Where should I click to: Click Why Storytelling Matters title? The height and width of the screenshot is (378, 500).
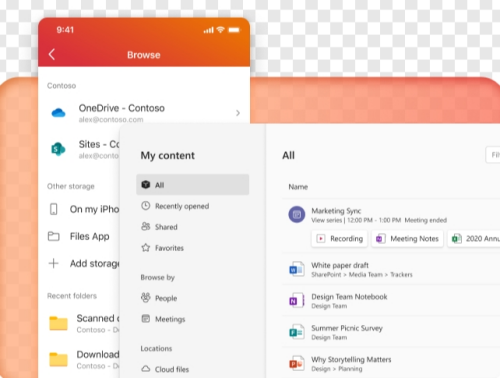(x=351, y=359)
